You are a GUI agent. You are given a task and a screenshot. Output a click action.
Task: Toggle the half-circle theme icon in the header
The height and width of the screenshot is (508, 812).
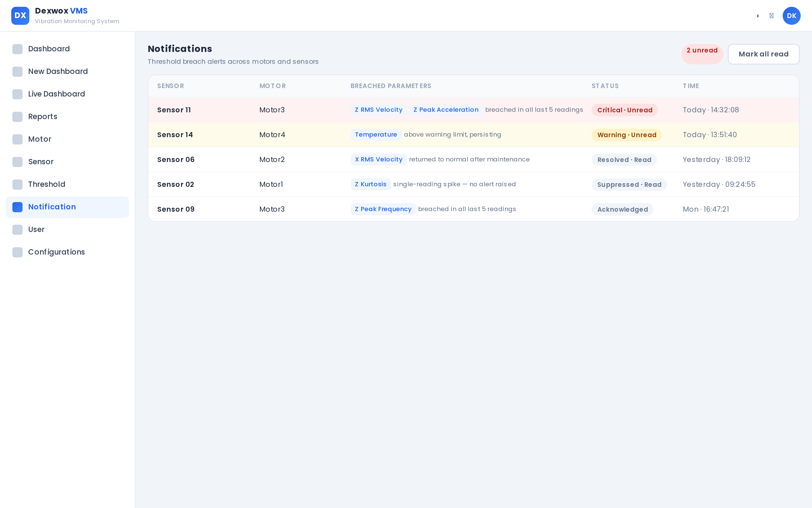(x=758, y=16)
